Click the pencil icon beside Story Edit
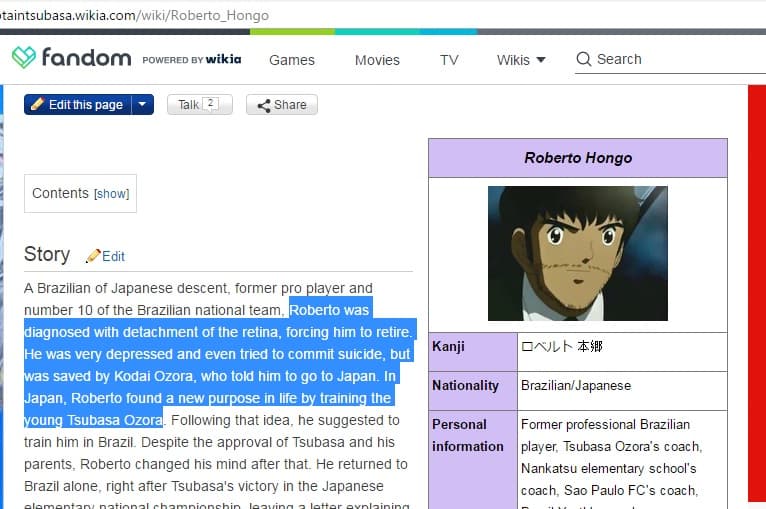The width and height of the screenshot is (766, 509). point(93,256)
